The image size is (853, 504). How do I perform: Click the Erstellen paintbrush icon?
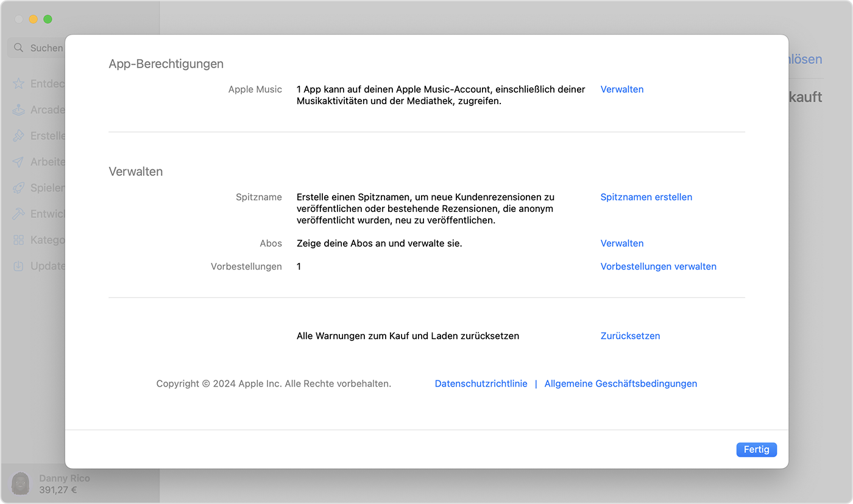click(x=19, y=136)
